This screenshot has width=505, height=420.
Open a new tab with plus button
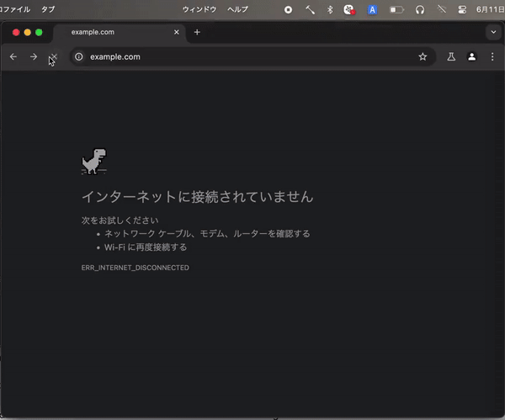pyautogui.click(x=197, y=32)
